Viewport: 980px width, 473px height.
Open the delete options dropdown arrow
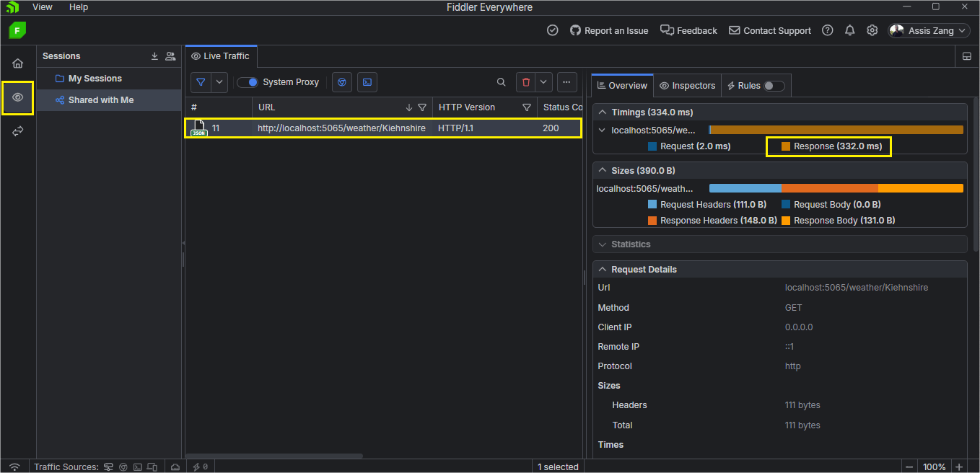[x=545, y=82]
